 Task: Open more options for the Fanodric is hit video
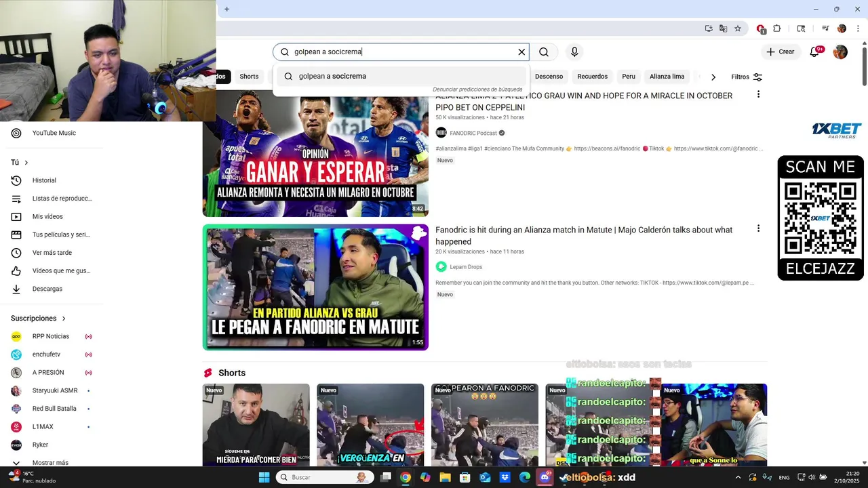click(758, 229)
